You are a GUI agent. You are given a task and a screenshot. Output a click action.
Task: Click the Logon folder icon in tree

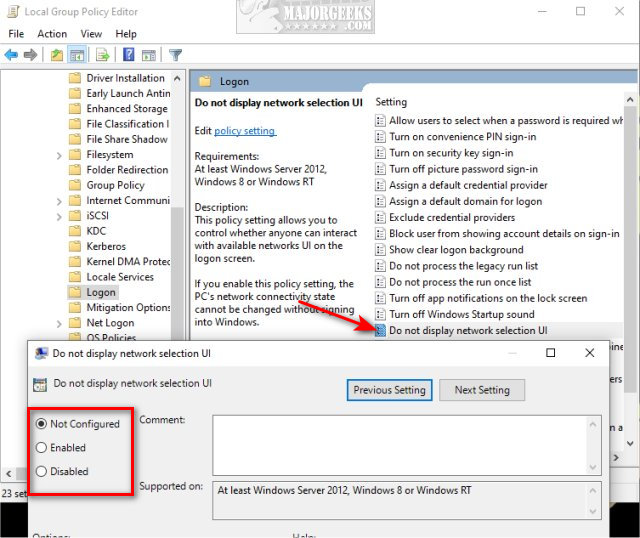click(x=75, y=292)
